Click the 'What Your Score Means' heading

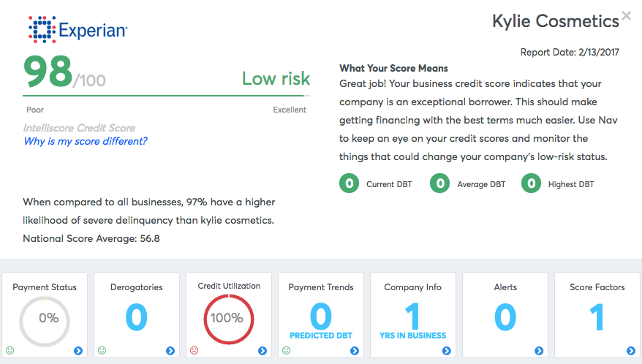393,68
